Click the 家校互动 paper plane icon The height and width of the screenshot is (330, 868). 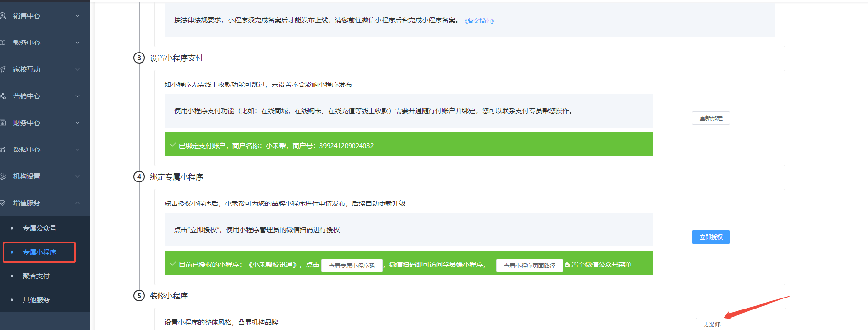[3, 69]
